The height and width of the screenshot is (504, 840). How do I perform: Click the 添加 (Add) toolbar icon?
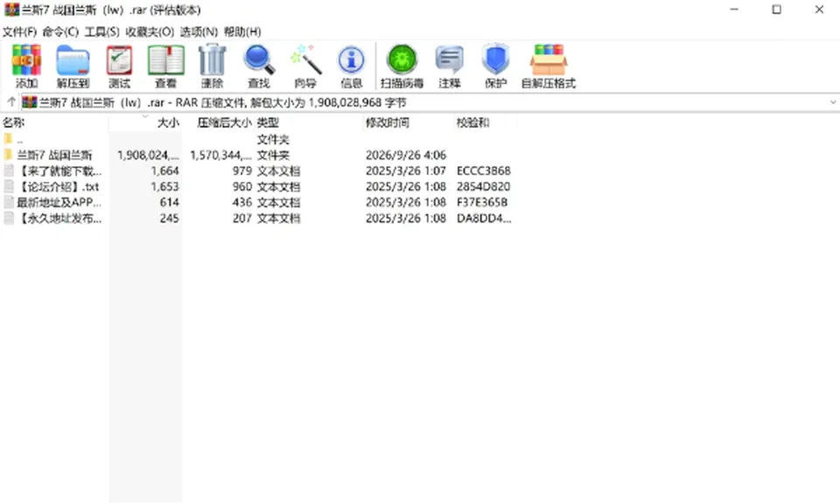point(26,66)
